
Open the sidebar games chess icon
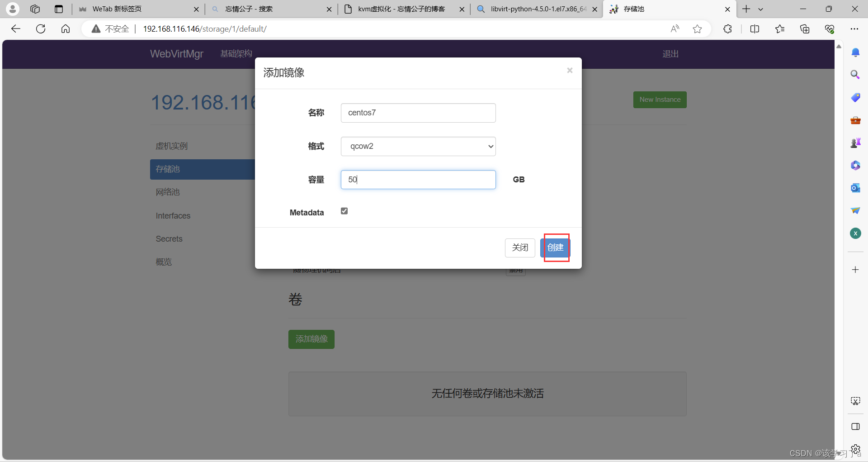click(x=855, y=143)
